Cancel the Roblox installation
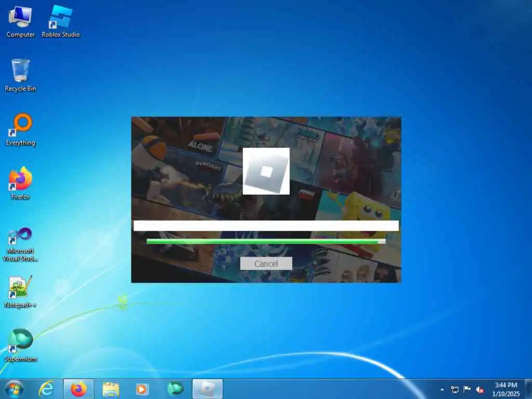The height and width of the screenshot is (399, 532). (266, 263)
